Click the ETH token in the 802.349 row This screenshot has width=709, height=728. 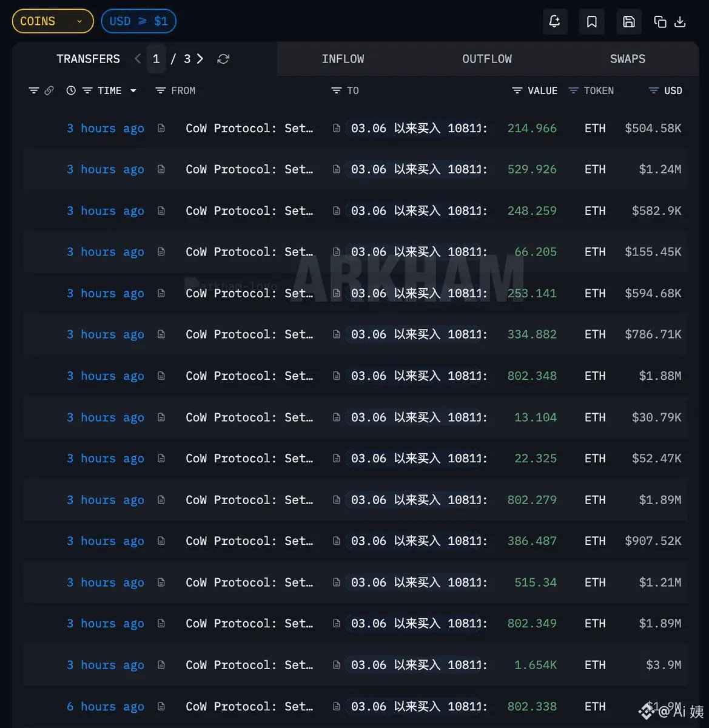(595, 624)
